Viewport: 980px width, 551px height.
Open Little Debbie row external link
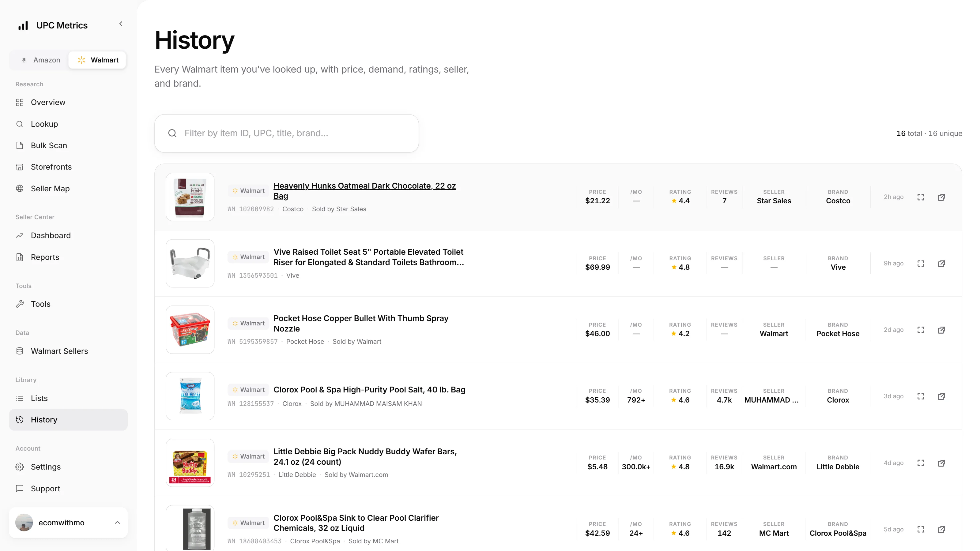point(941,463)
